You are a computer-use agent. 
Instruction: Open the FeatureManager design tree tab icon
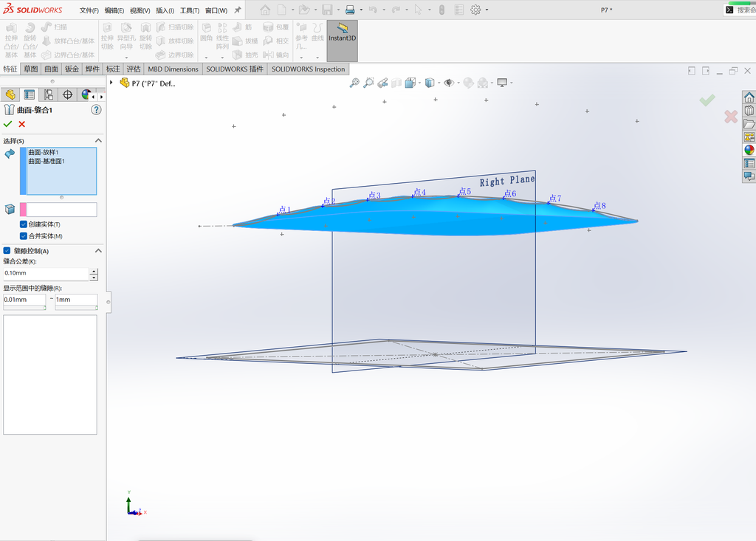pos(10,95)
